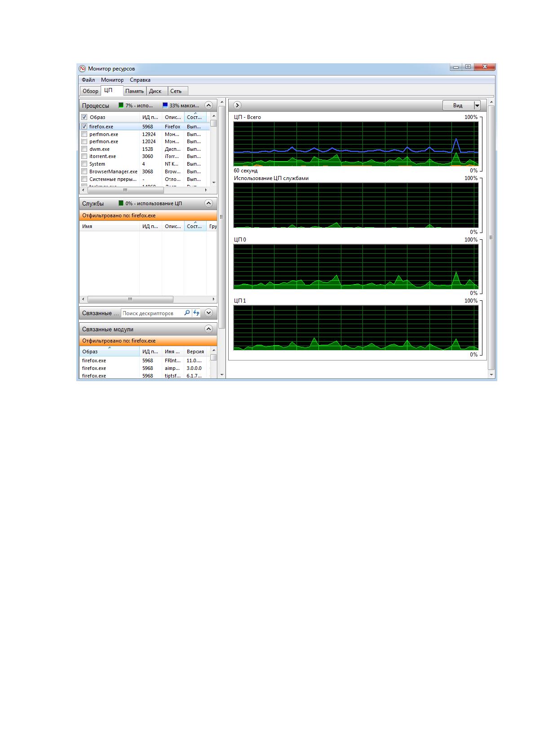Collapse the graphs pane with arrow button

(x=237, y=105)
